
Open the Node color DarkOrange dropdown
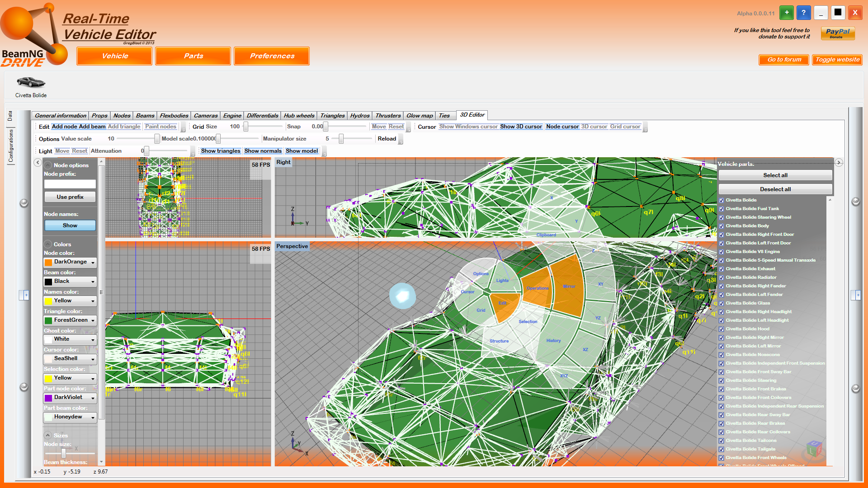pos(70,262)
